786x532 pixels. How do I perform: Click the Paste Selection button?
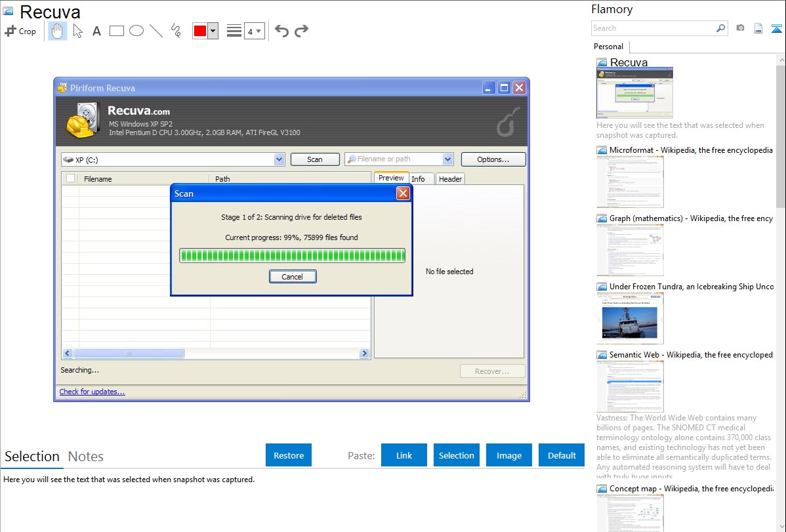click(x=456, y=455)
